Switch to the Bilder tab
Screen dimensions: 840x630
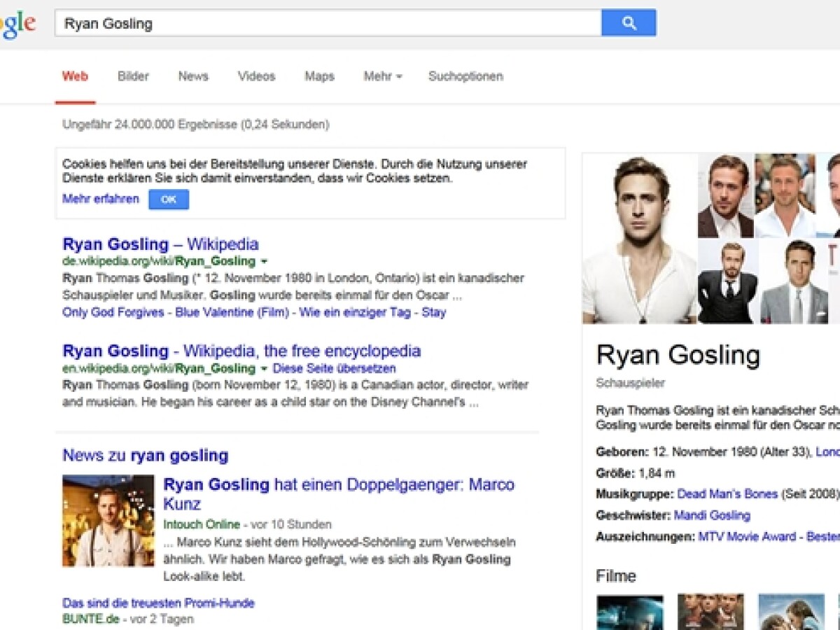tap(132, 76)
